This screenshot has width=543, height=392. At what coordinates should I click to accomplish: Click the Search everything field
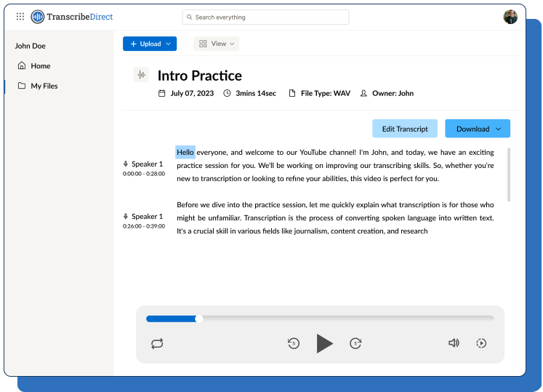265,17
